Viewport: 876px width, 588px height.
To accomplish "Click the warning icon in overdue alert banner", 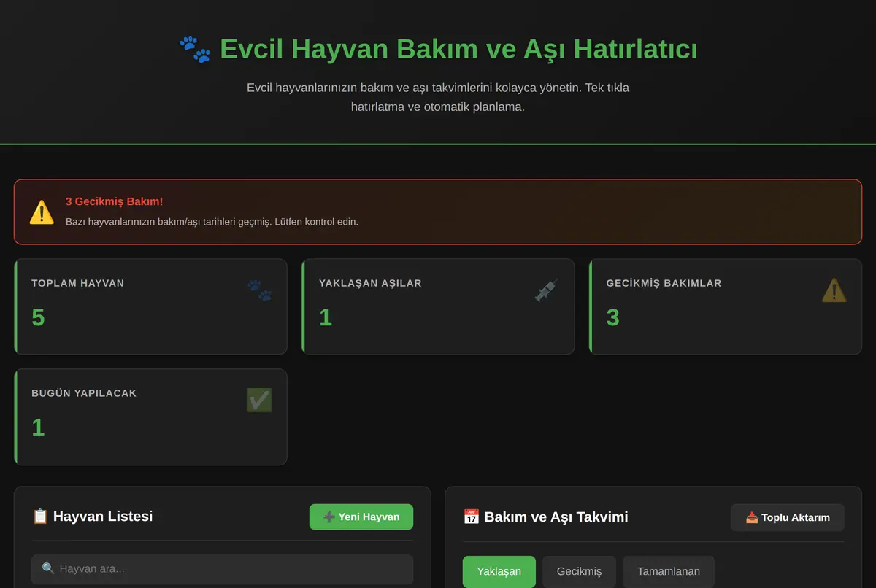I will 42,212.
